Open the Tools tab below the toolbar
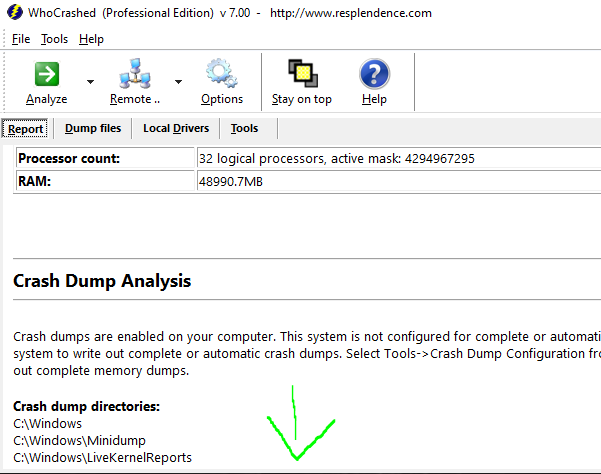 point(244,128)
